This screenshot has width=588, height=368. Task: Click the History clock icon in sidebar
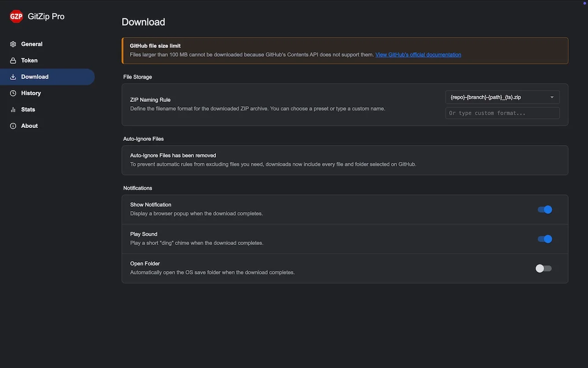(x=13, y=93)
